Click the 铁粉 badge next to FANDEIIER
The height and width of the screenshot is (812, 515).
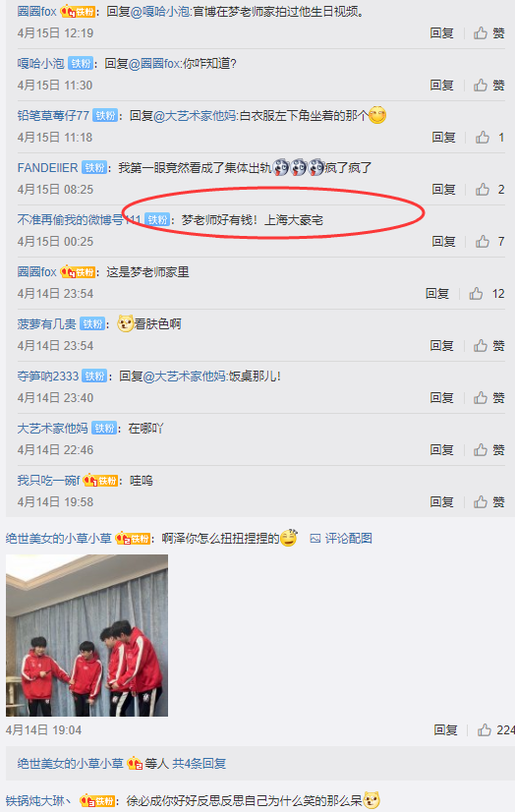click(x=94, y=168)
